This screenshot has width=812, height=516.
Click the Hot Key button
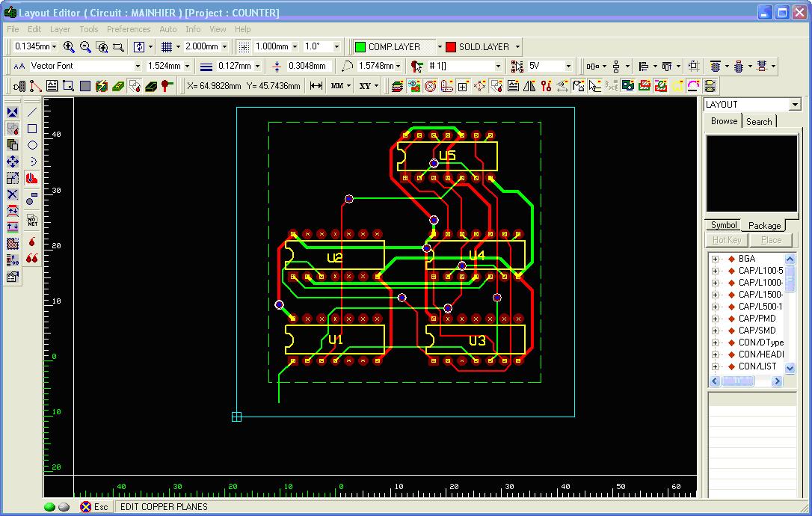tap(727, 240)
